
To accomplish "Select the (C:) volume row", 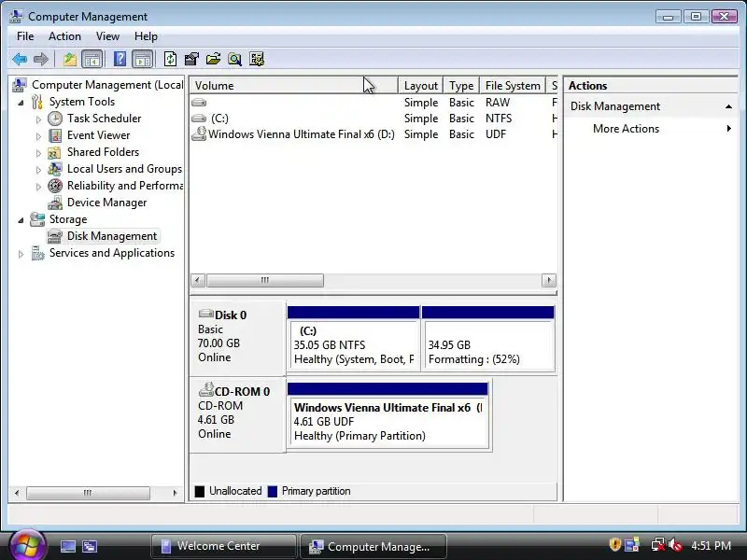I will click(373, 119).
